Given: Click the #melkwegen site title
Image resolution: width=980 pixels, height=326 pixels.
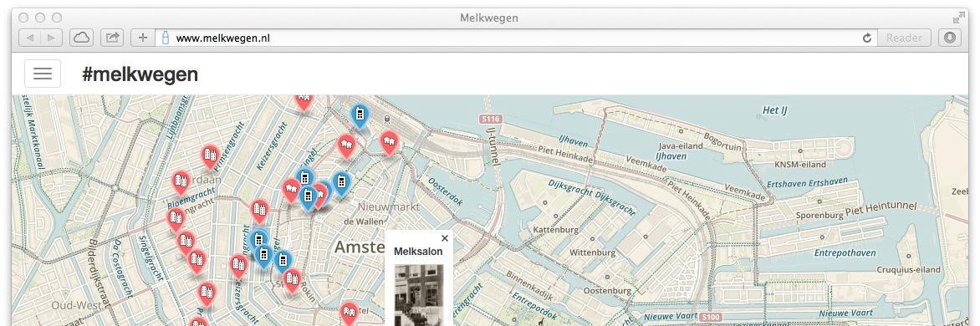Looking at the screenshot, I should [140, 74].
